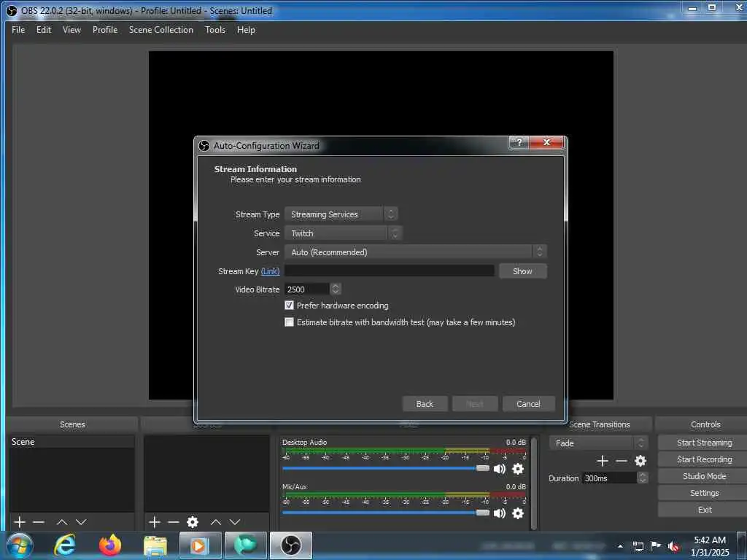The image size is (747, 560).
Task: Open Tools menu
Action: 215,29
